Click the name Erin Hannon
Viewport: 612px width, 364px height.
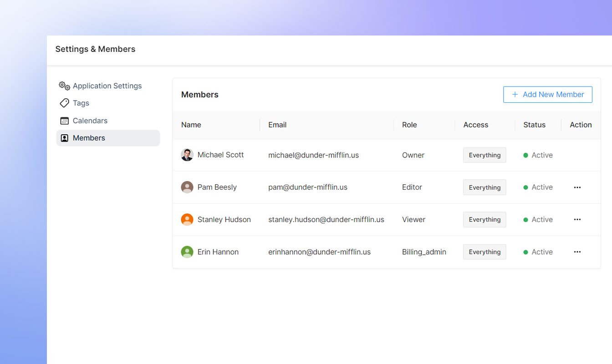click(218, 252)
